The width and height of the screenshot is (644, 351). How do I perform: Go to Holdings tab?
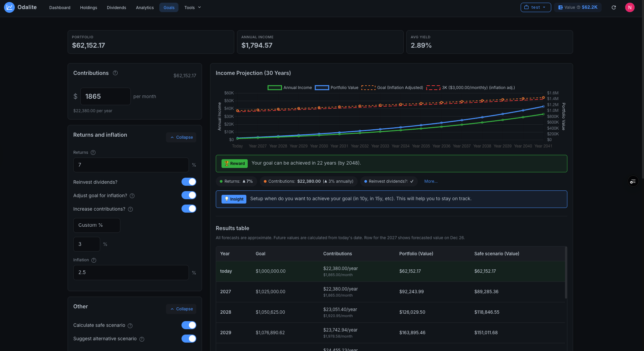(89, 7)
